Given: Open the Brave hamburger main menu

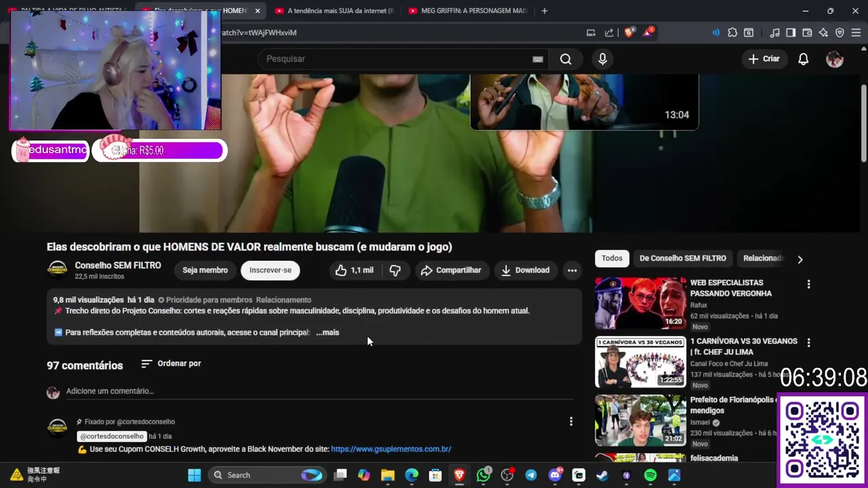Looking at the screenshot, I should point(855,33).
